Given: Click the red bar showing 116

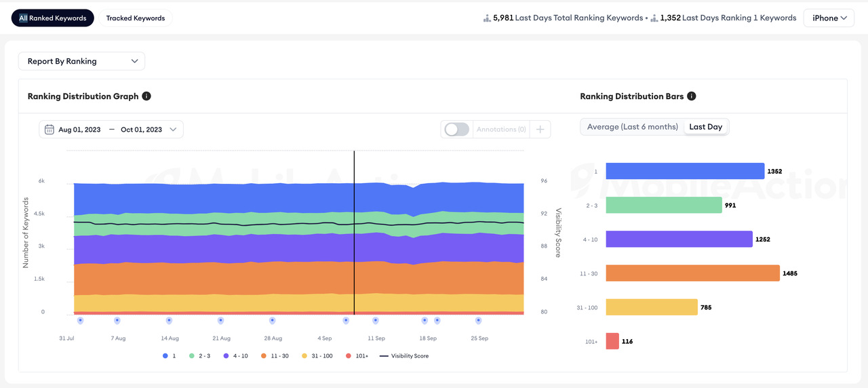Looking at the screenshot, I should [612, 341].
